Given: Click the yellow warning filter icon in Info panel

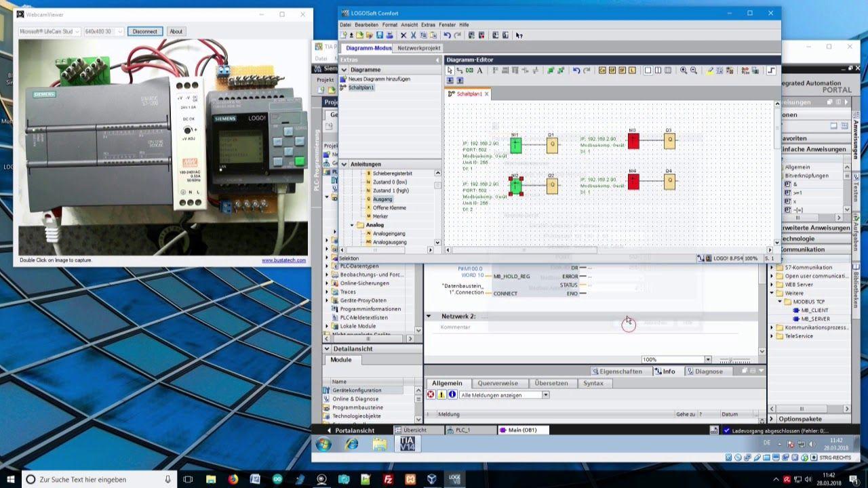Looking at the screenshot, I should (441, 394).
